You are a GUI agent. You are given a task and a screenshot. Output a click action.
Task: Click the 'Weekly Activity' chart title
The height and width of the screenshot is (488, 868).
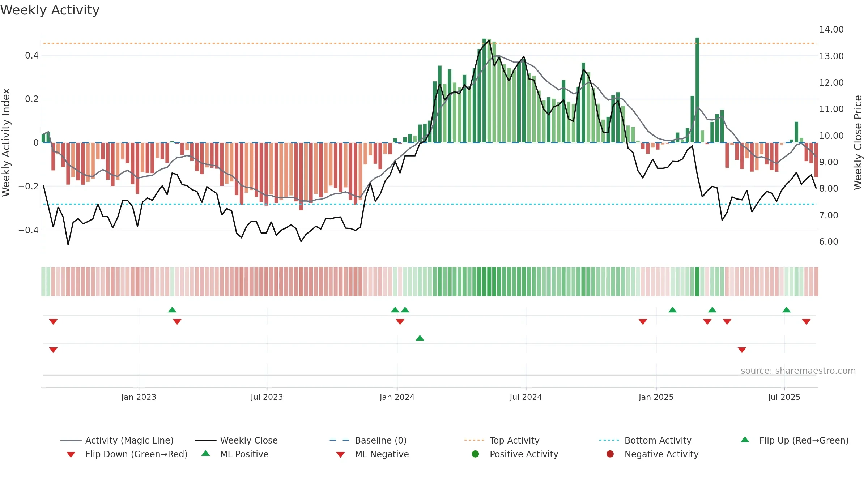(x=50, y=10)
